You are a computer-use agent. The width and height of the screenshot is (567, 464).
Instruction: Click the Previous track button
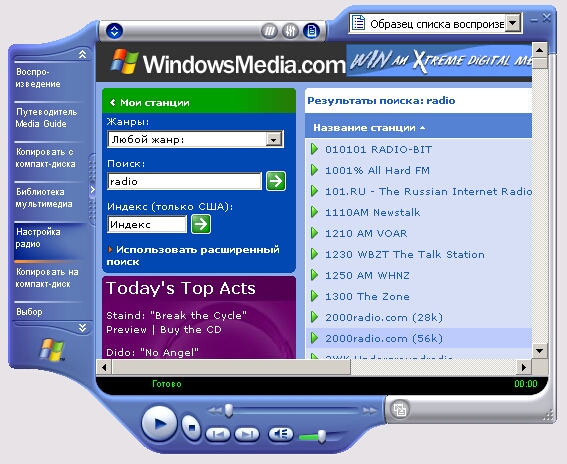coord(218,434)
